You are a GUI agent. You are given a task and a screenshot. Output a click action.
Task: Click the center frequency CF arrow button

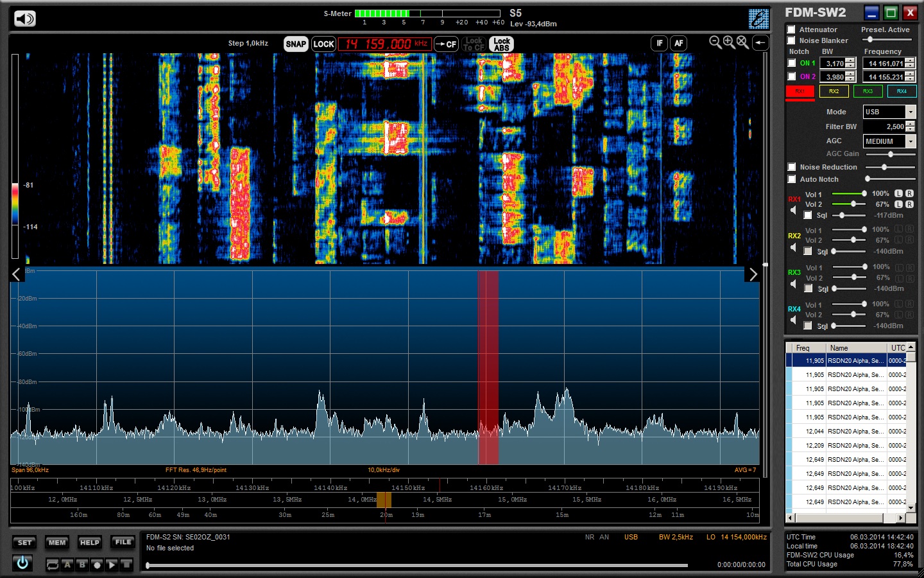pyautogui.click(x=447, y=44)
